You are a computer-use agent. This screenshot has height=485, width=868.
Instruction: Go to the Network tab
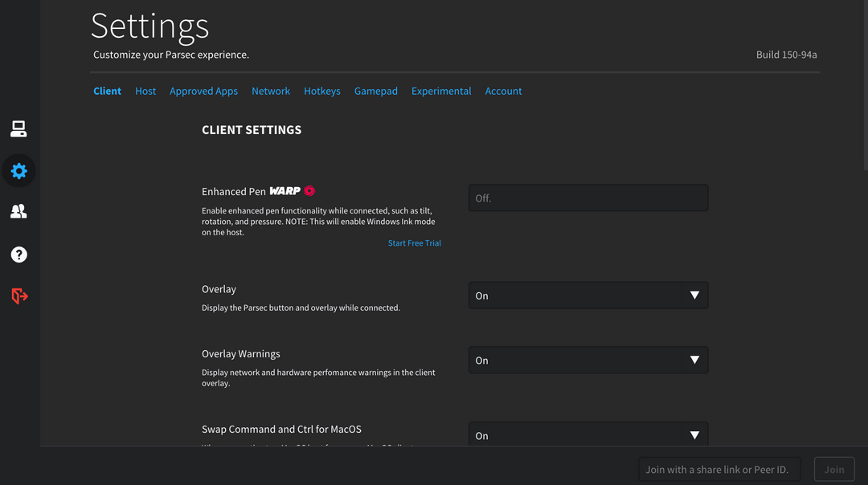pyautogui.click(x=271, y=91)
